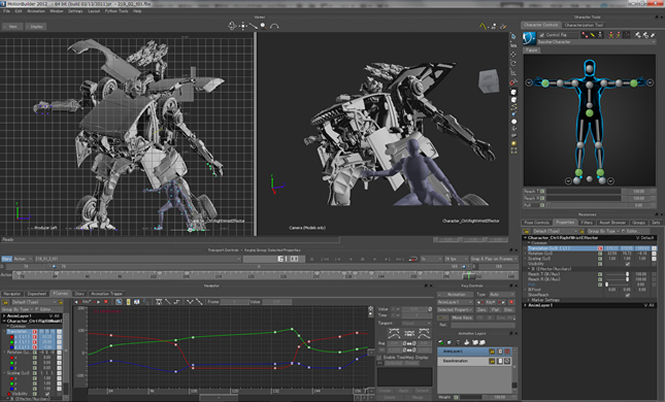This screenshot has width=665, height=402.
Task: Select the Characterization Tool tab
Action: (x=583, y=25)
